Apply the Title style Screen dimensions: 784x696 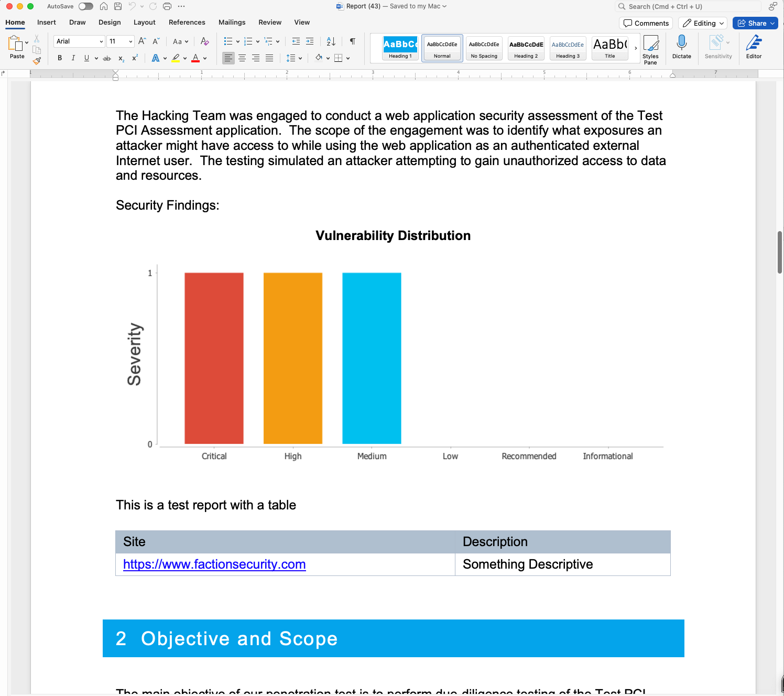610,48
